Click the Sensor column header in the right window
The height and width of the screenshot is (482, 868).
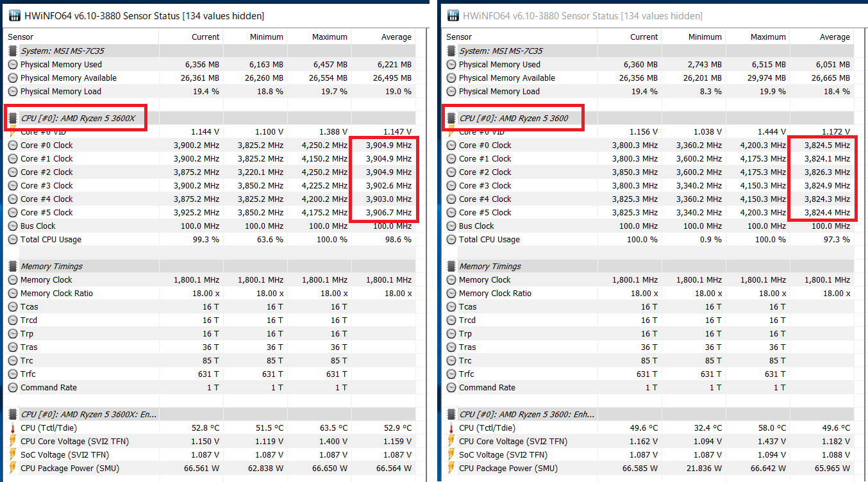[x=520, y=37]
